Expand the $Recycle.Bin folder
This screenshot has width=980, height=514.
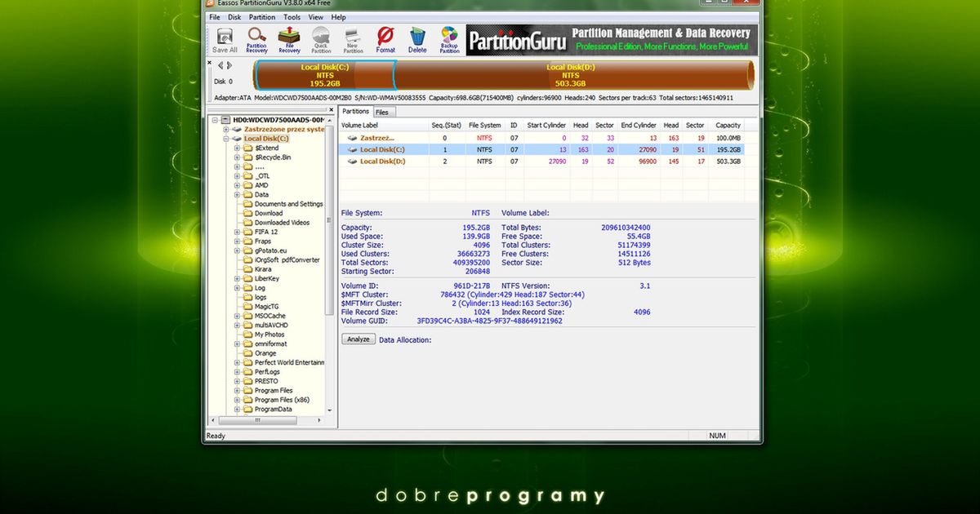coord(237,157)
